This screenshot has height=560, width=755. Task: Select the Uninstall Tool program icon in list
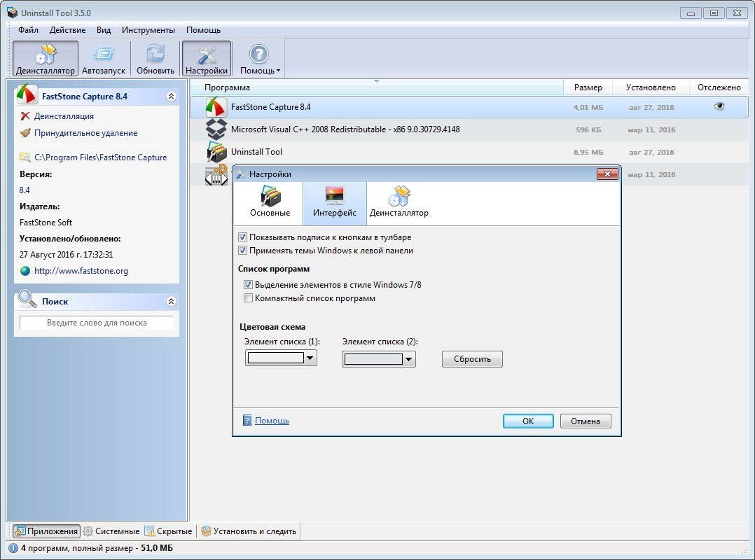tap(216, 151)
